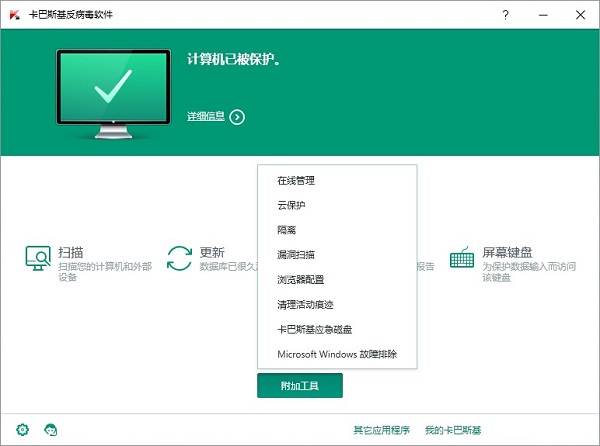Image resolution: width=600 pixels, height=446 pixels.
Task: Close the Kaspersky window
Action: tap(580, 15)
